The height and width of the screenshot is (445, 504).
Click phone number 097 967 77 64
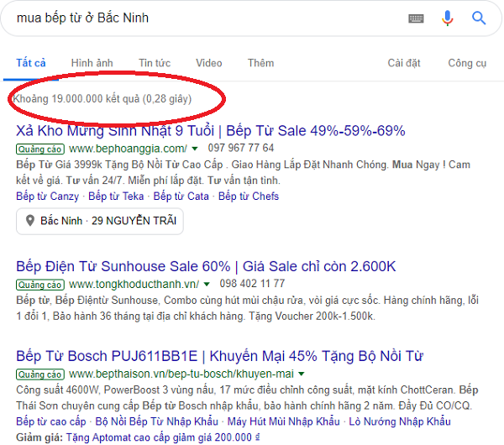241,148
